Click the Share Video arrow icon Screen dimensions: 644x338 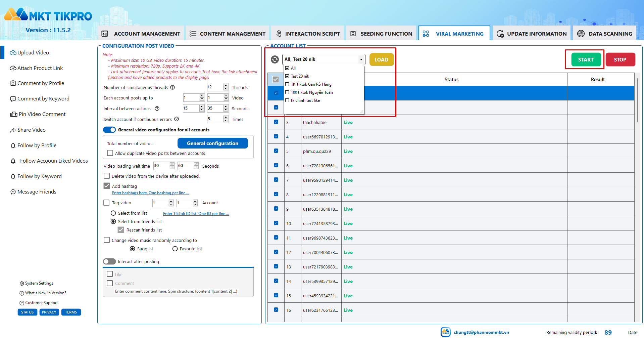point(13,130)
